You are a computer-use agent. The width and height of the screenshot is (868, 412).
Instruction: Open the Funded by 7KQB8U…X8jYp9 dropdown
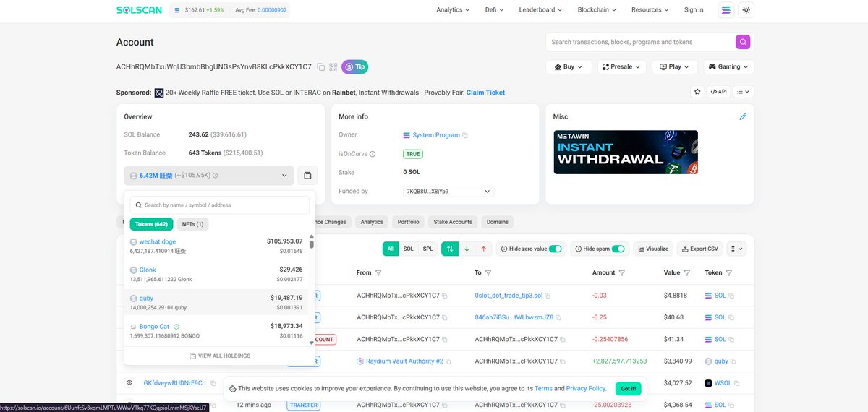pos(448,192)
